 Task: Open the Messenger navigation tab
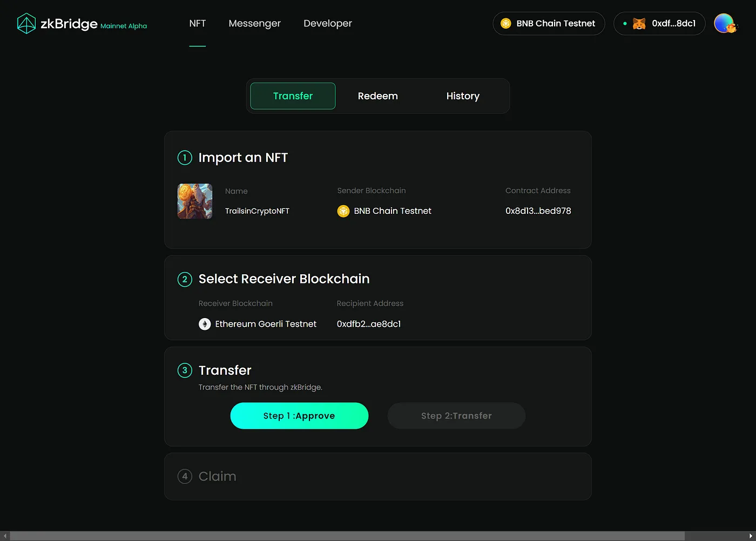pos(254,23)
